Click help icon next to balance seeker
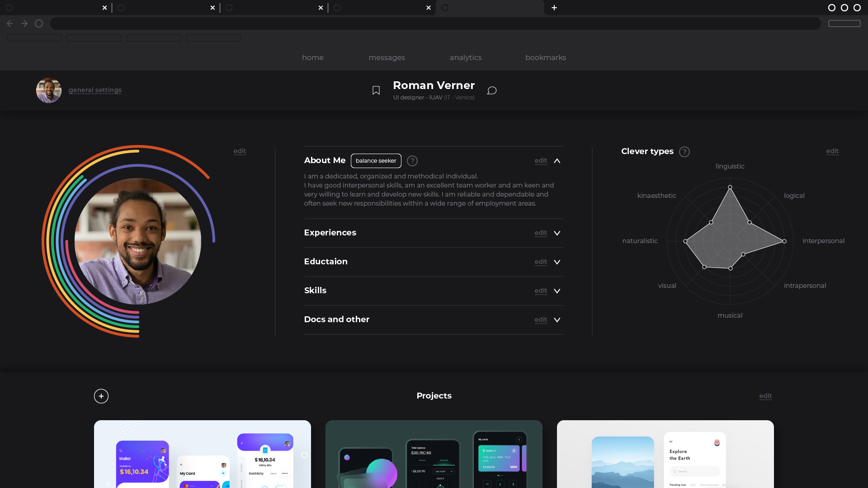868x488 pixels. pos(412,161)
